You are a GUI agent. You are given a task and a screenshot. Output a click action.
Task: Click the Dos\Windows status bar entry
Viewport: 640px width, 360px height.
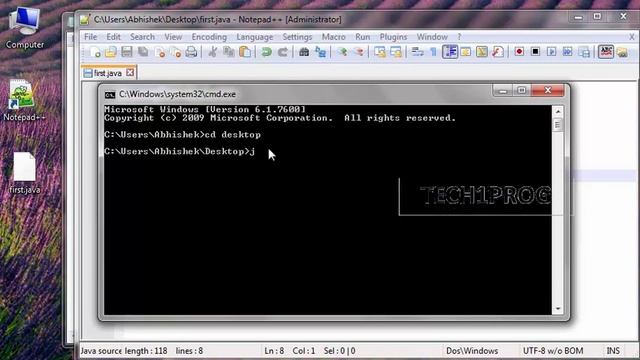(x=472, y=351)
